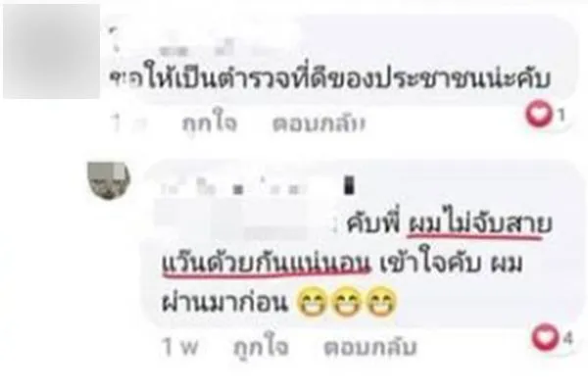This screenshot has width=588, height=392.
Task: Click the first grinning emoji in the reply
Action: [x=312, y=303]
